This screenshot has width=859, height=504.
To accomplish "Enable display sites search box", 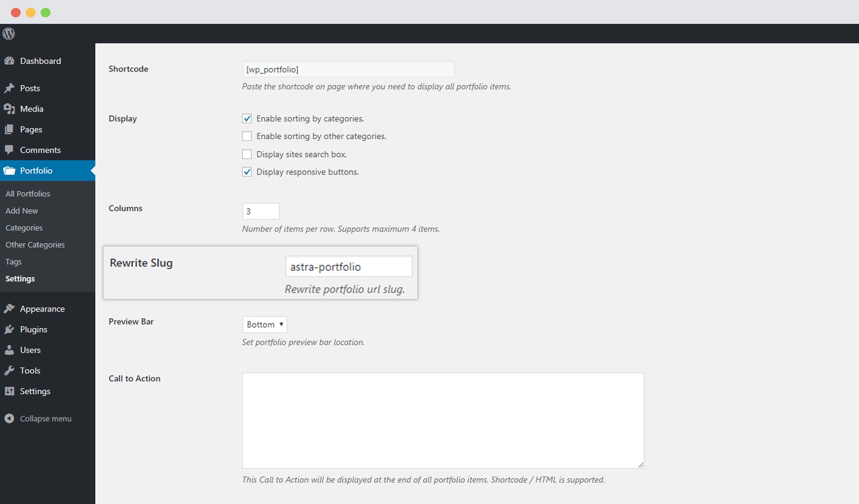I will 247,154.
